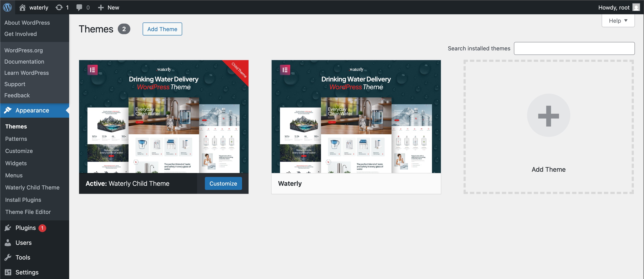Open Feedback menu item

(x=17, y=95)
